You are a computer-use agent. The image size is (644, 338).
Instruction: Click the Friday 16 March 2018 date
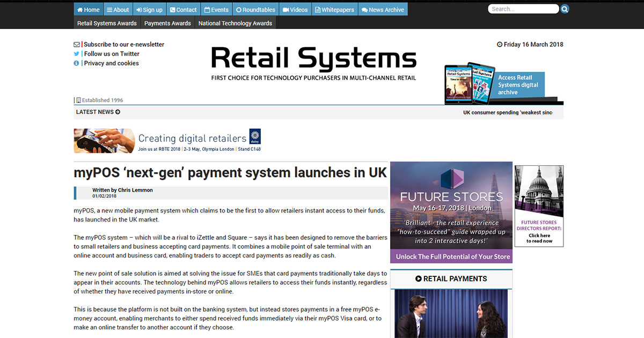533,45
